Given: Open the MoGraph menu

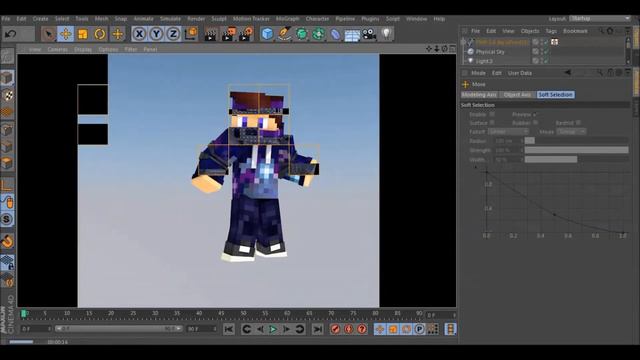Looking at the screenshot, I should 287,19.
